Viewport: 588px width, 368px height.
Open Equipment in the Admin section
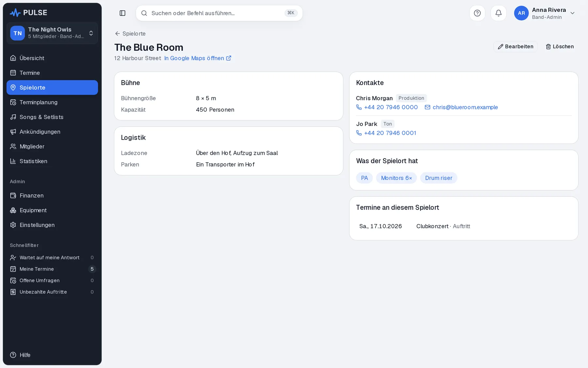52,210
